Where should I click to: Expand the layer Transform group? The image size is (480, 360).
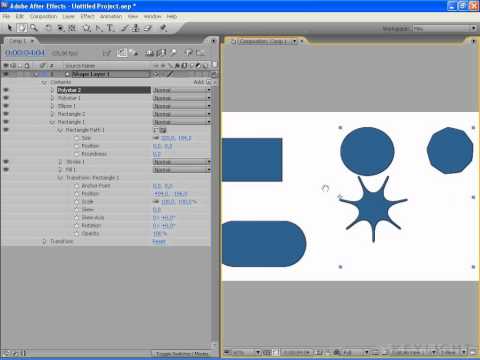click(44, 241)
